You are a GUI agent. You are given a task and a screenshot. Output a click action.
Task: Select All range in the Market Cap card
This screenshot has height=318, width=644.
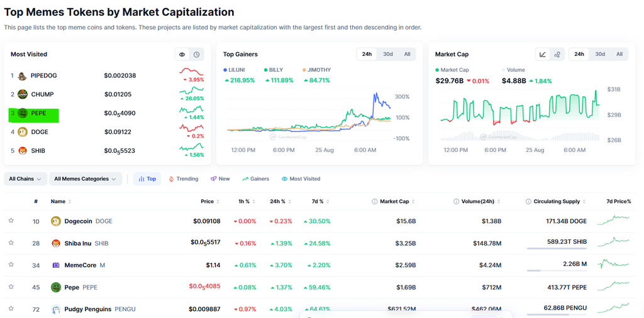[x=619, y=54]
